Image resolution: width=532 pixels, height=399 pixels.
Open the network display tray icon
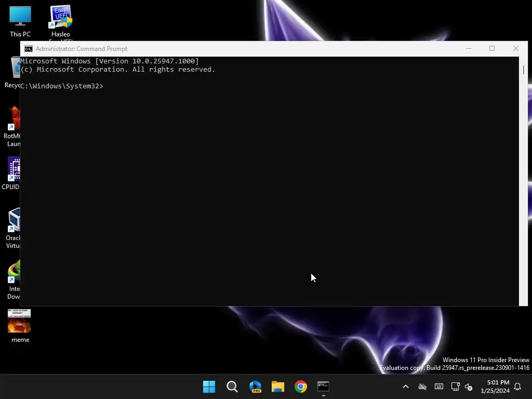point(455,387)
